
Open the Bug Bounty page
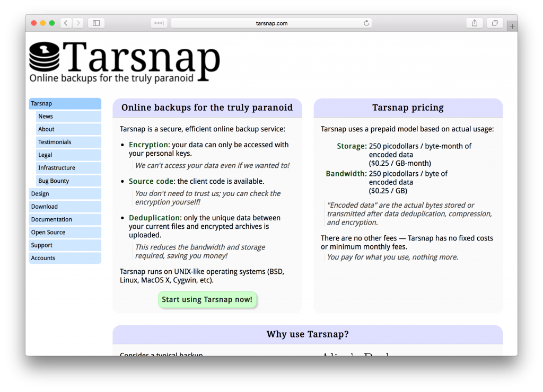point(68,181)
